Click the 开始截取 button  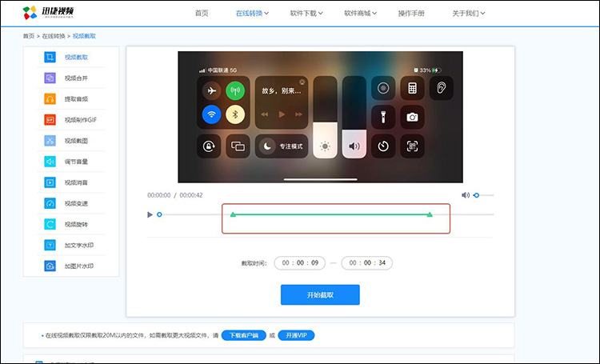pyautogui.click(x=320, y=294)
